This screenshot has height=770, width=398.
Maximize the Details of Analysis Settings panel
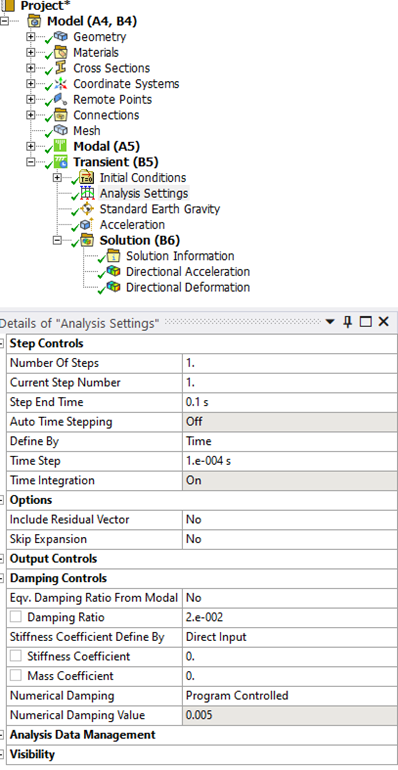tap(366, 322)
